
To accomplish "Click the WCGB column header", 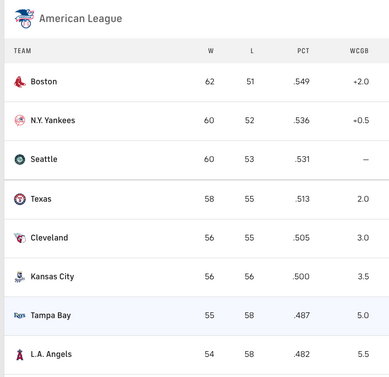I will tap(359, 51).
